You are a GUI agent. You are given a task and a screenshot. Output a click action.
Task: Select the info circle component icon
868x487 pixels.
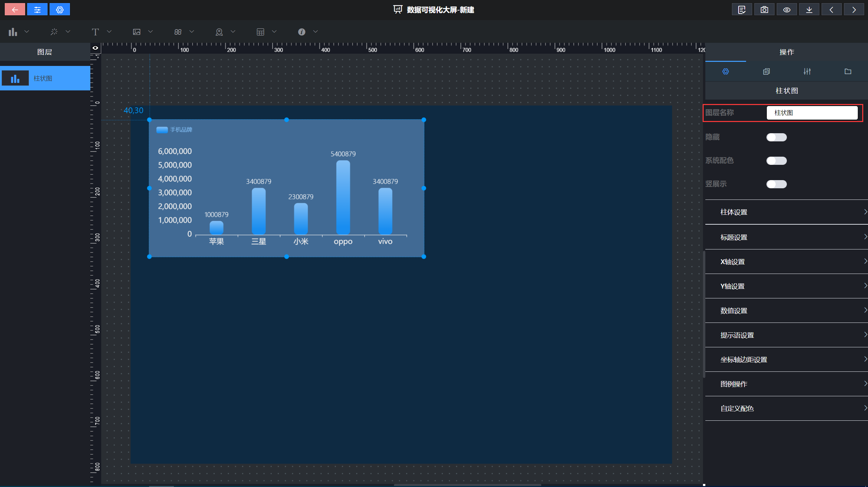point(302,32)
